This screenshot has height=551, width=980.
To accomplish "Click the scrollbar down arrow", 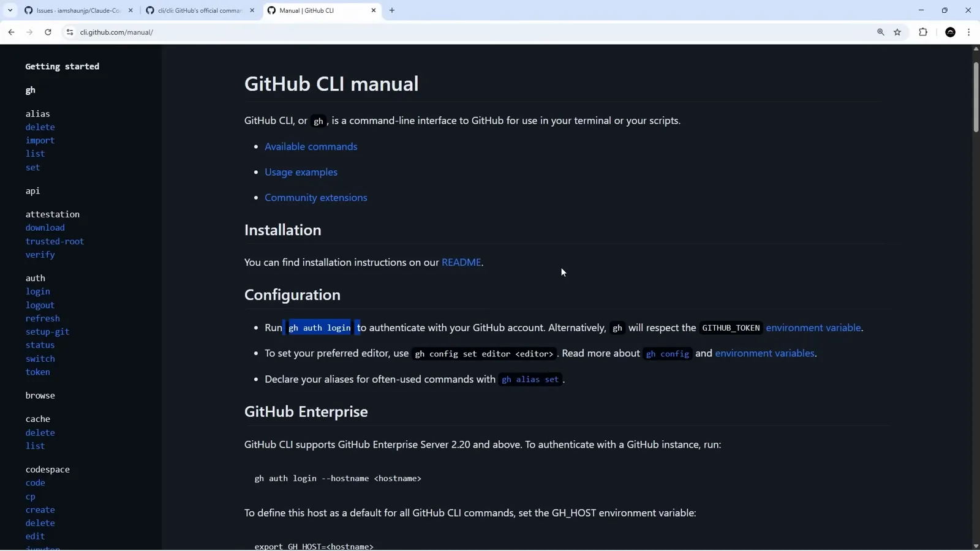I will click(976, 546).
